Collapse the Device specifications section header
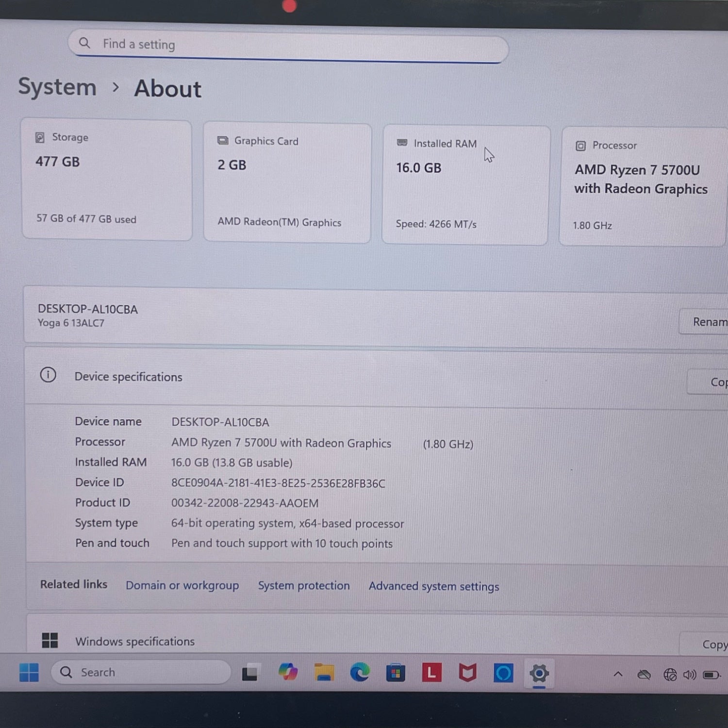Image resolution: width=728 pixels, height=728 pixels. [377, 378]
